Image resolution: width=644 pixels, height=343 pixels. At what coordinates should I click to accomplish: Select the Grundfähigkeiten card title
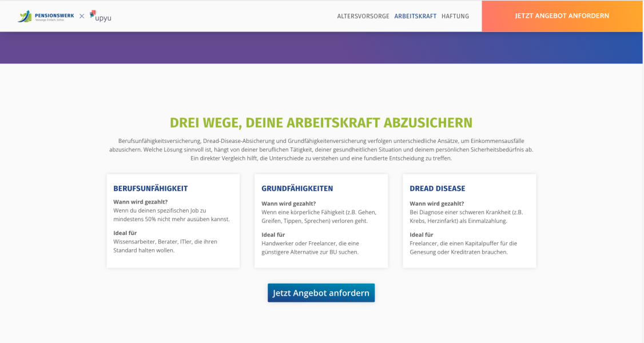pos(297,189)
